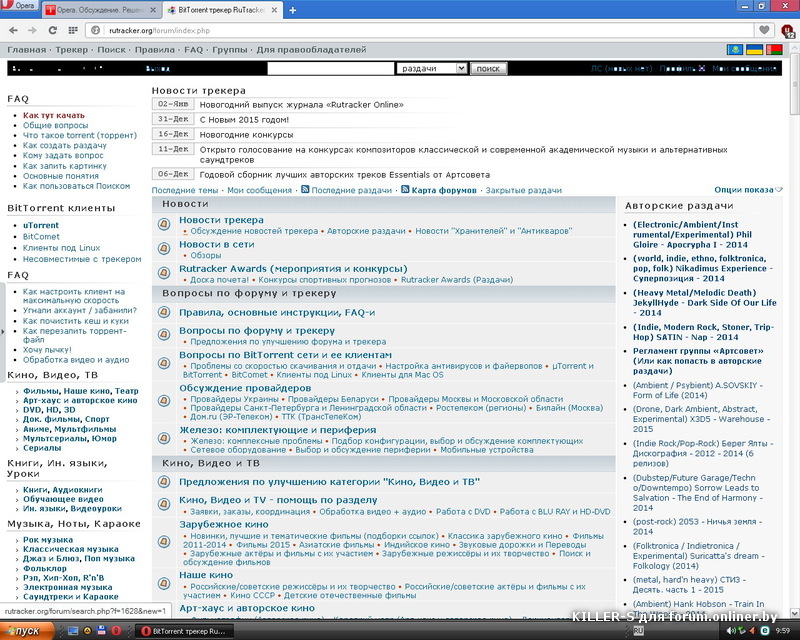The image size is (800, 640).
Task: Open Зарубежное кино forum link
Action: click(x=223, y=524)
